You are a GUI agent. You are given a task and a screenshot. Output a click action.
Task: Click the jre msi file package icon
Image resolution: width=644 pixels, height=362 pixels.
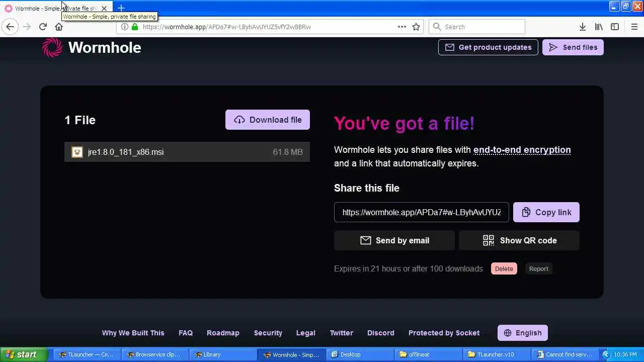(x=77, y=152)
